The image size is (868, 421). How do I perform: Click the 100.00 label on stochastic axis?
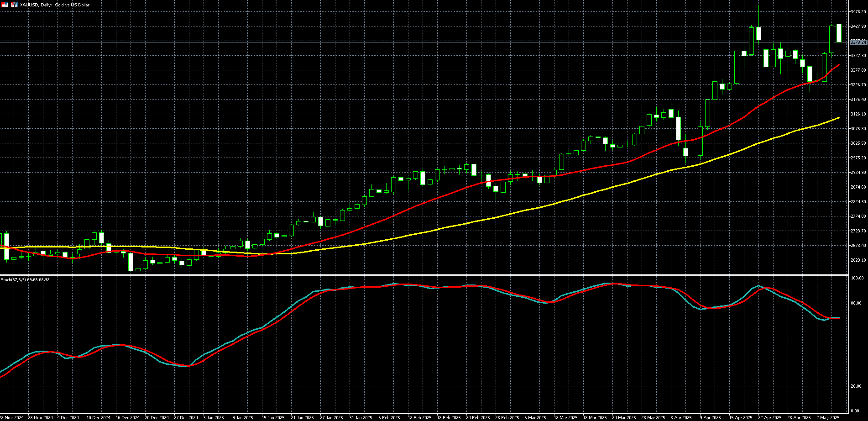pyautogui.click(x=858, y=278)
